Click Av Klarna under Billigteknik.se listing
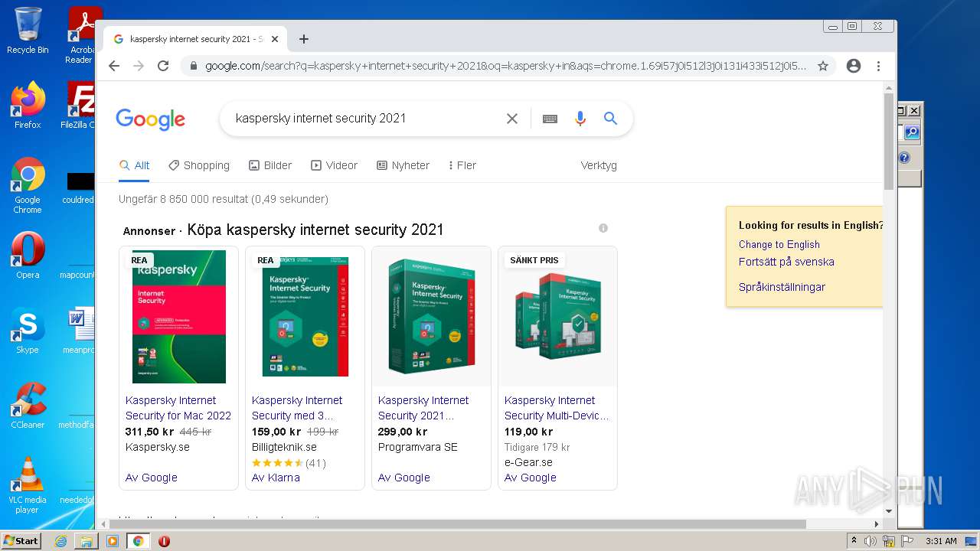The image size is (980, 551). point(276,478)
